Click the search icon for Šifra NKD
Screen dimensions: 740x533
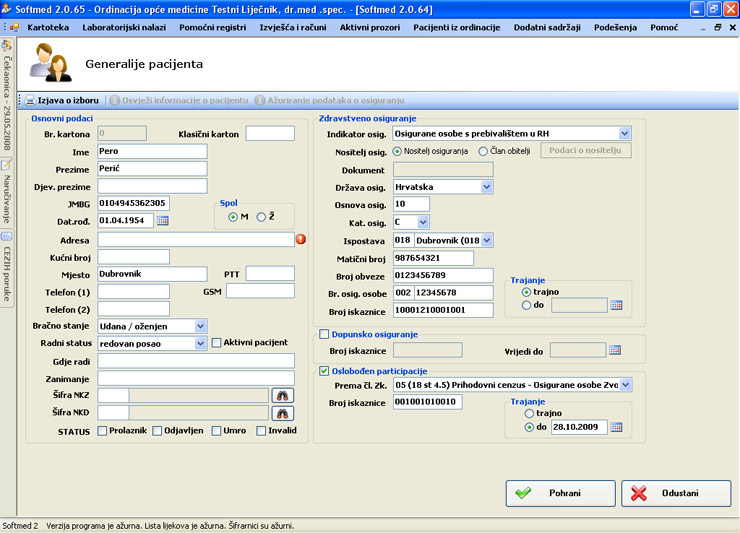283,412
